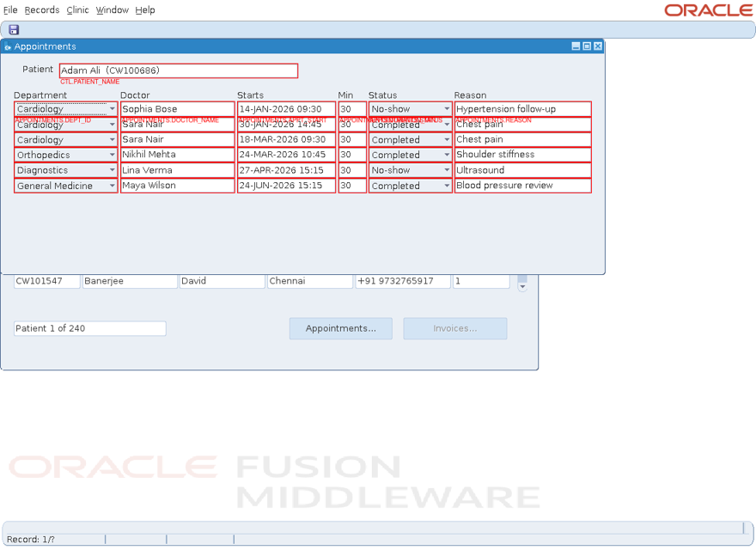Expand Department dropdown for 30-JAN-2026 row
This screenshot has height=550, width=756.
click(112, 125)
